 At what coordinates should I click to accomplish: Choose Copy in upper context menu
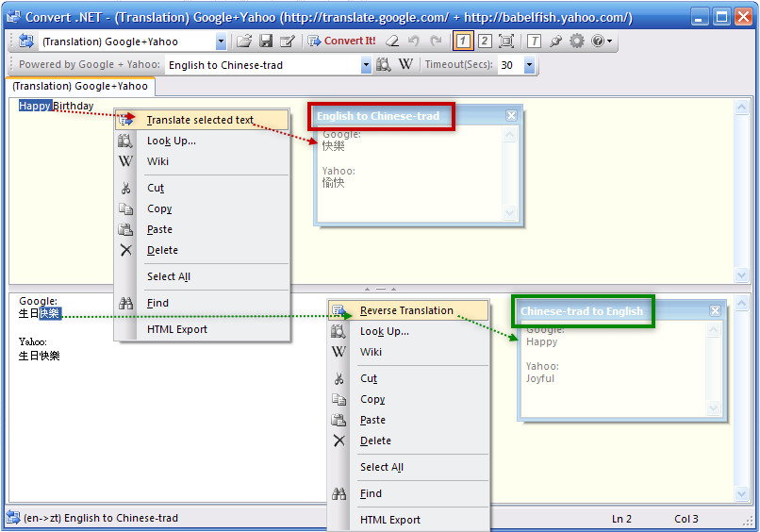pos(202,208)
